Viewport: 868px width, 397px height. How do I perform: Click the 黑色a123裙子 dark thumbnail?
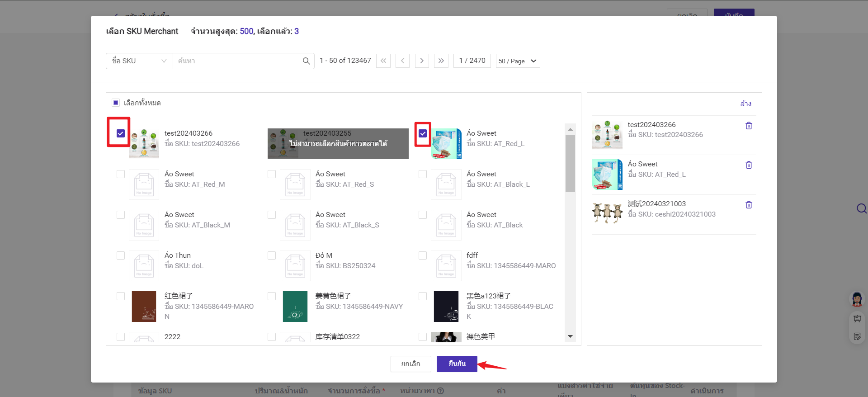click(x=446, y=307)
